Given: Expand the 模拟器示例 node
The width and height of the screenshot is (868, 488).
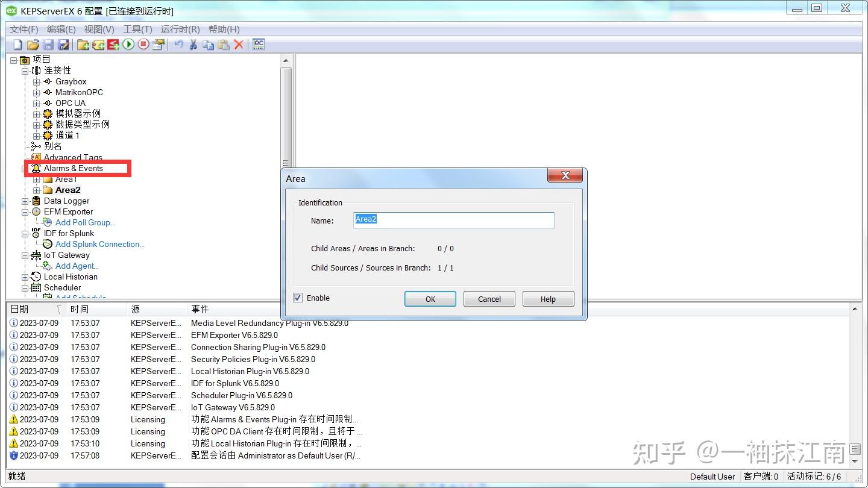Looking at the screenshot, I should [37, 114].
